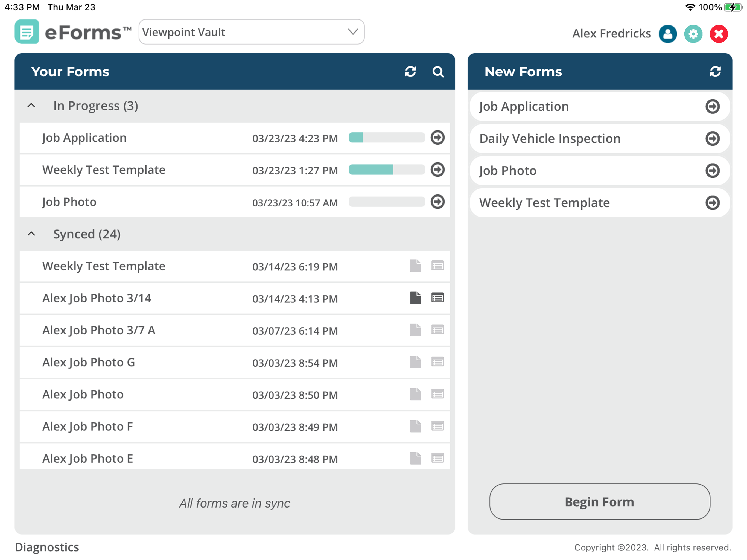View data list for Alex Job Photo 3/14
This screenshot has width=747, height=560.
tap(438, 298)
